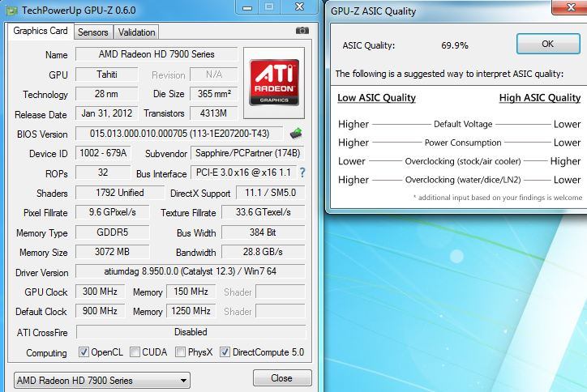The height and width of the screenshot is (392, 587).
Task: Click the Technology value 28 nm
Action: point(107,93)
